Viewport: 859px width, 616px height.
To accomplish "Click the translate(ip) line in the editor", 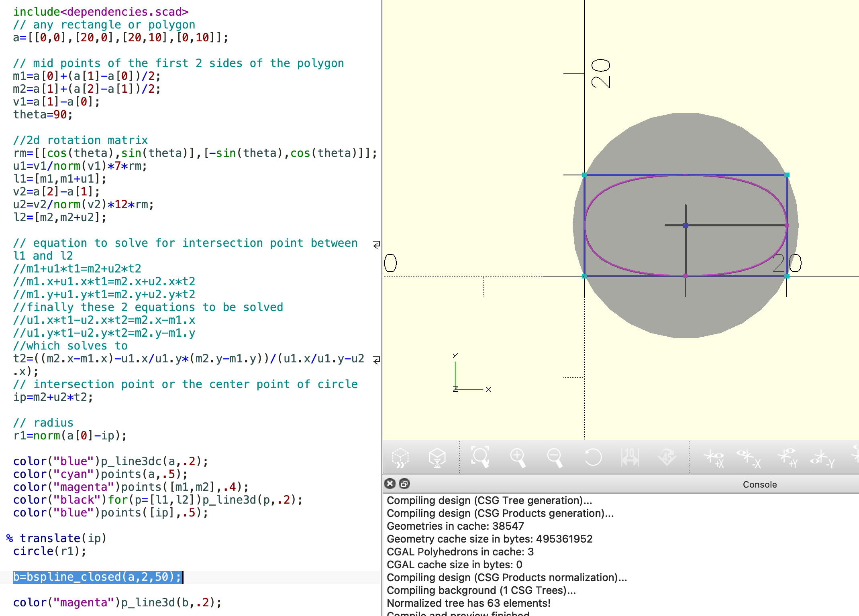I will pyautogui.click(x=63, y=538).
